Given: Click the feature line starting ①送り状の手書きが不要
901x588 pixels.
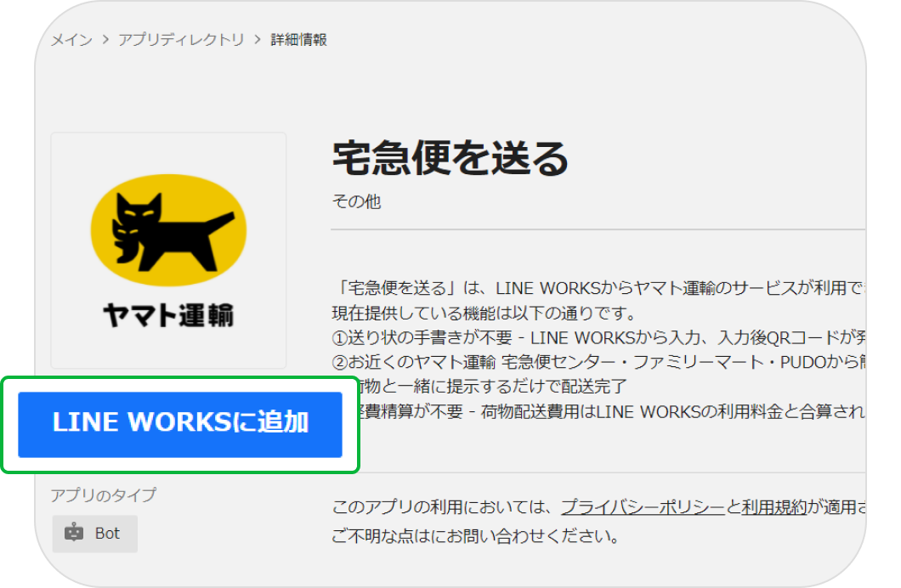Looking at the screenshot, I should pos(595,338).
